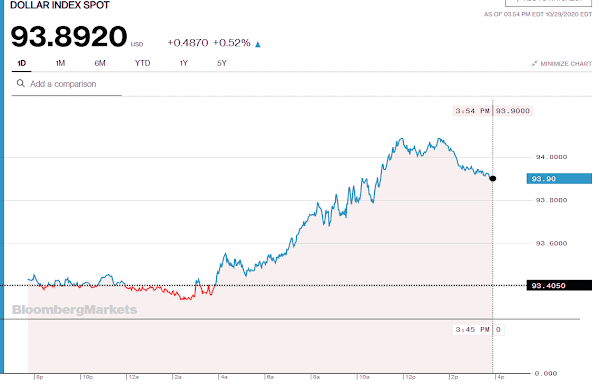Click the black current-price dot on chart

[x=493, y=178]
